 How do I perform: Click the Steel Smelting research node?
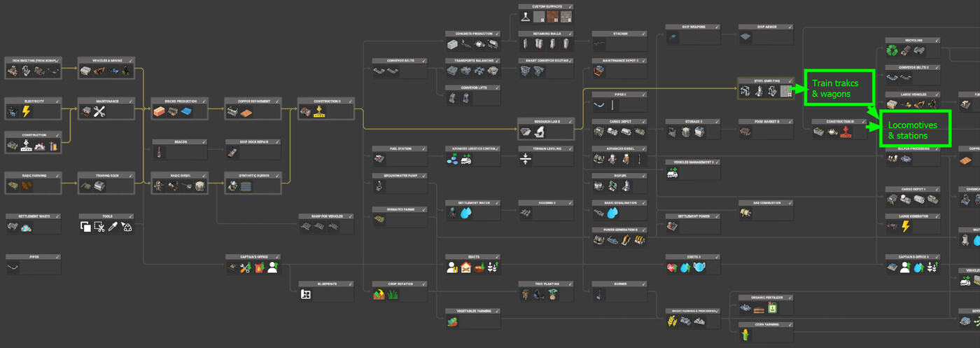click(766, 88)
